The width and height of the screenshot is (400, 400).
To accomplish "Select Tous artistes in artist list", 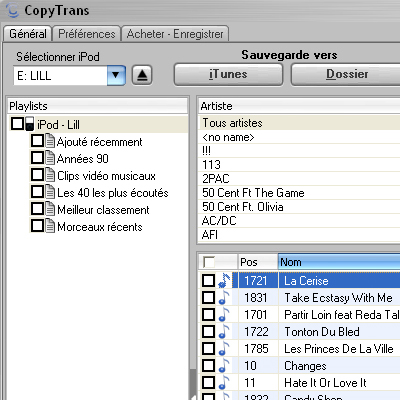I will [299, 123].
